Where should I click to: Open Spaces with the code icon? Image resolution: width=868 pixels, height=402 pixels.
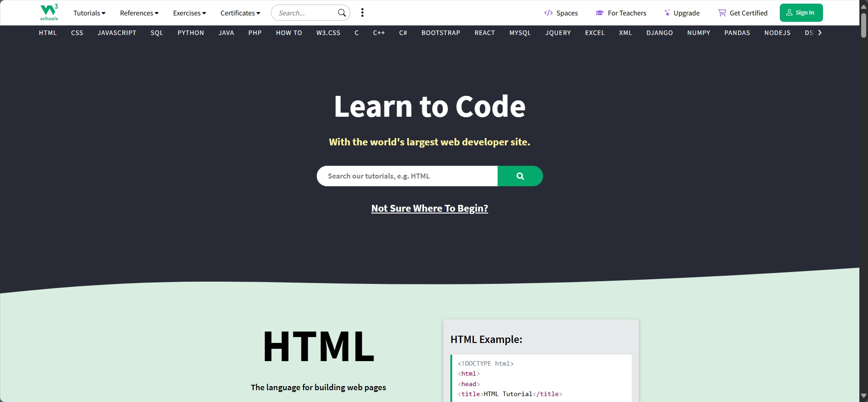point(549,13)
